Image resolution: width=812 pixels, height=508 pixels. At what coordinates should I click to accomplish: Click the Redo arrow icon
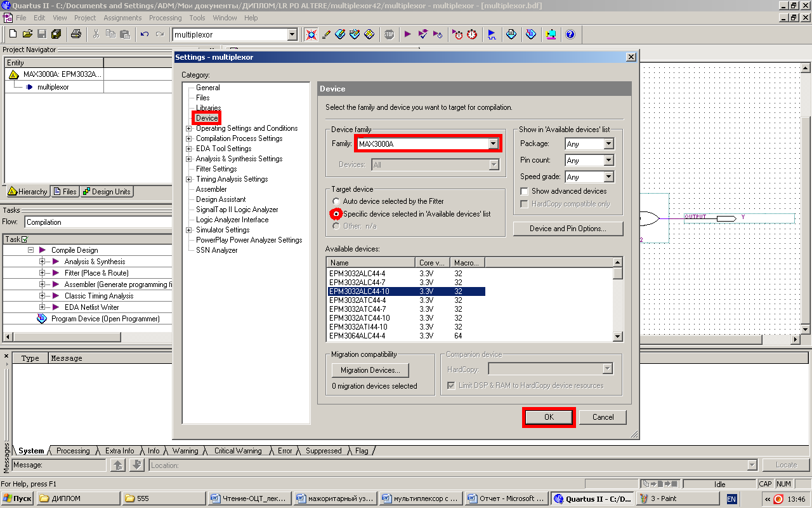pyautogui.click(x=159, y=34)
